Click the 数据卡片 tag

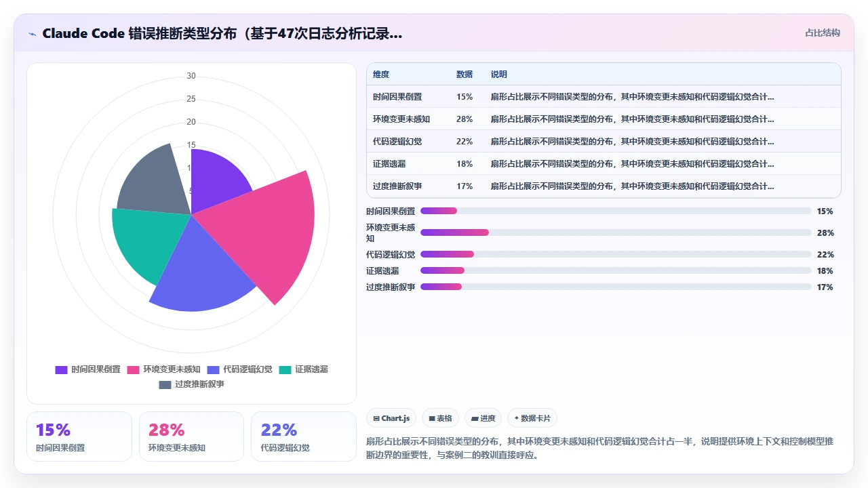532,418
